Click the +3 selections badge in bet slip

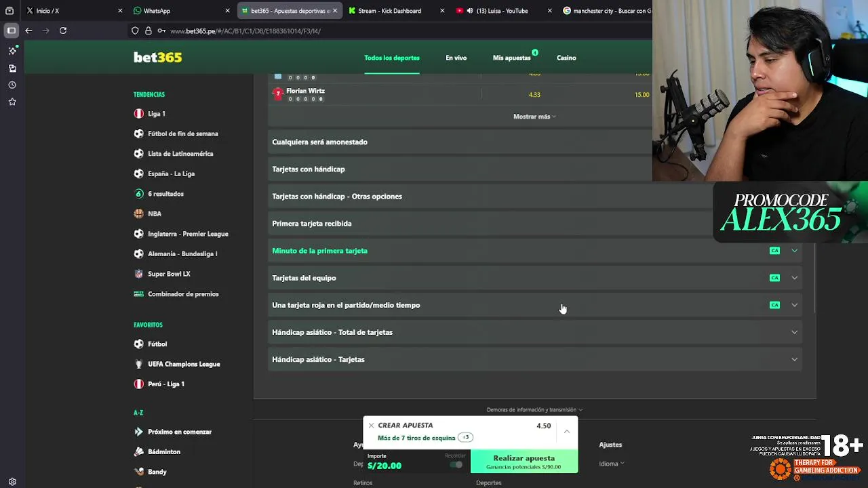[466, 438]
